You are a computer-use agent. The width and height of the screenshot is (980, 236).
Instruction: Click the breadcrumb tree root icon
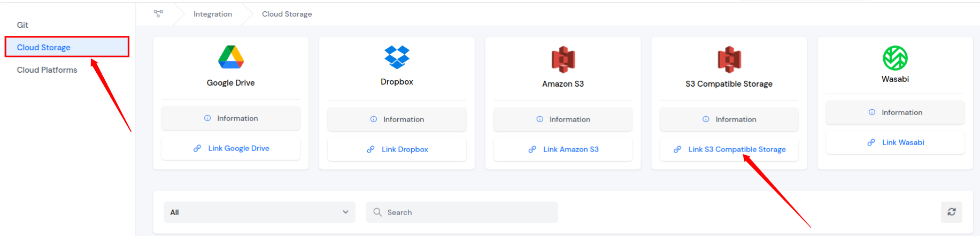click(159, 14)
